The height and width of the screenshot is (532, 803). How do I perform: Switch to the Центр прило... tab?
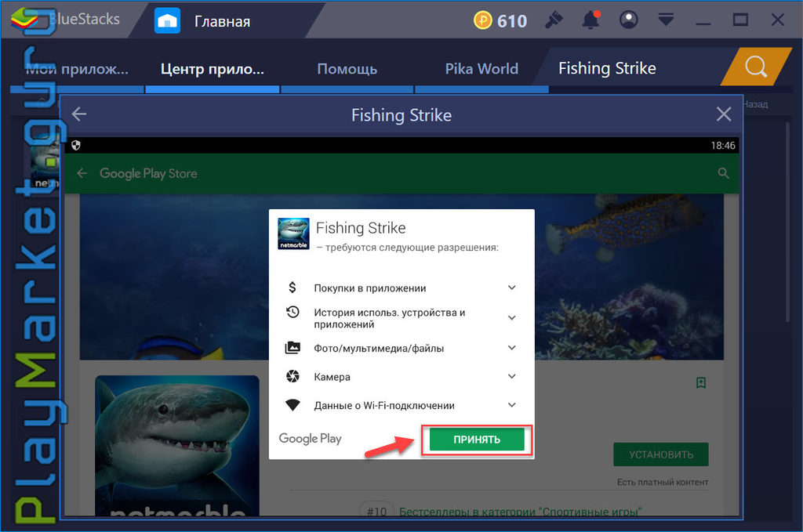tap(212, 68)
